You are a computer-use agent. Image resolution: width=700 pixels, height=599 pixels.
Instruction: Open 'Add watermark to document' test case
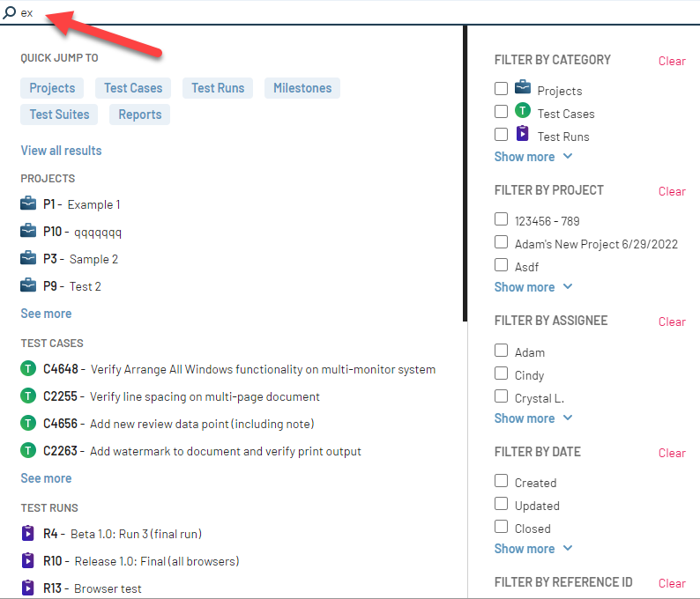click(x=226, y=451)
